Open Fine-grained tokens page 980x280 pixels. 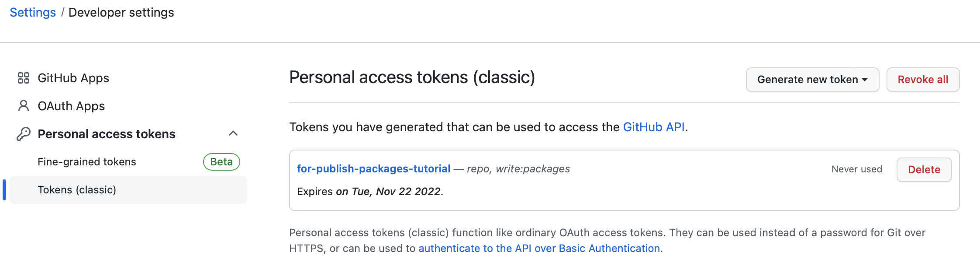[87, 162]
